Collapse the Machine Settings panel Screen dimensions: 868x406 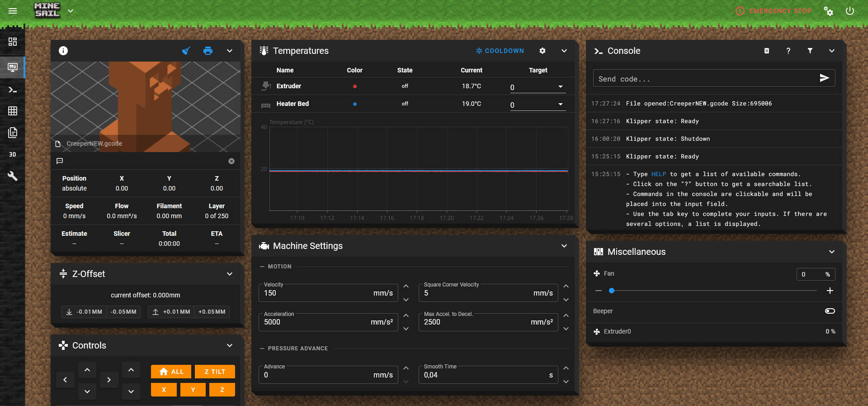pos(564,246)
